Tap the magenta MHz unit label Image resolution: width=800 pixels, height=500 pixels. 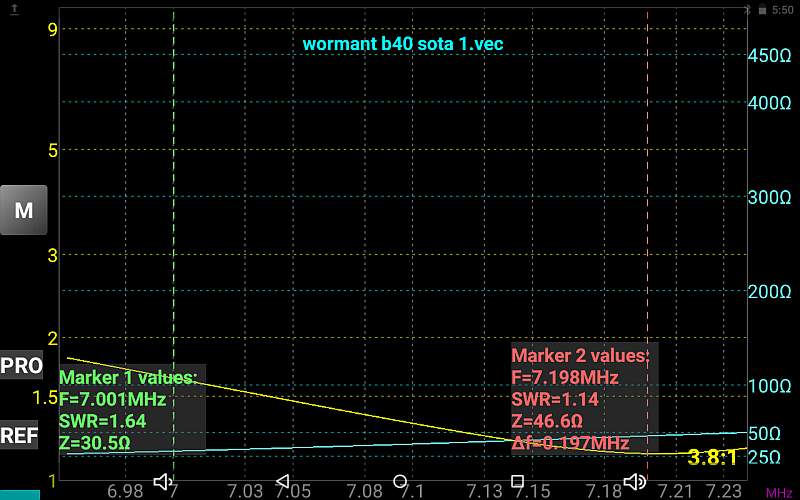778,493
